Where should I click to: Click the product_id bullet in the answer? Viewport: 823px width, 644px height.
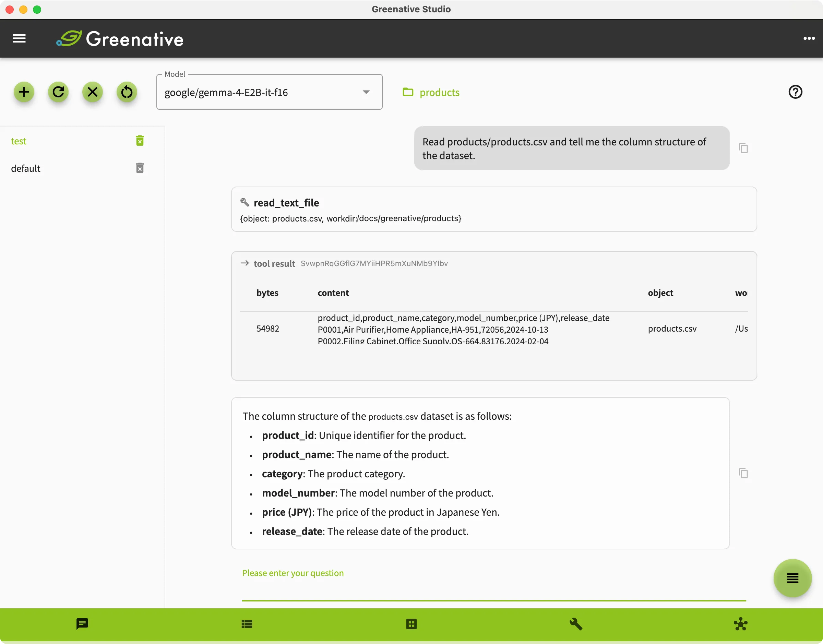pyautogui.click(x=364, y=436)
